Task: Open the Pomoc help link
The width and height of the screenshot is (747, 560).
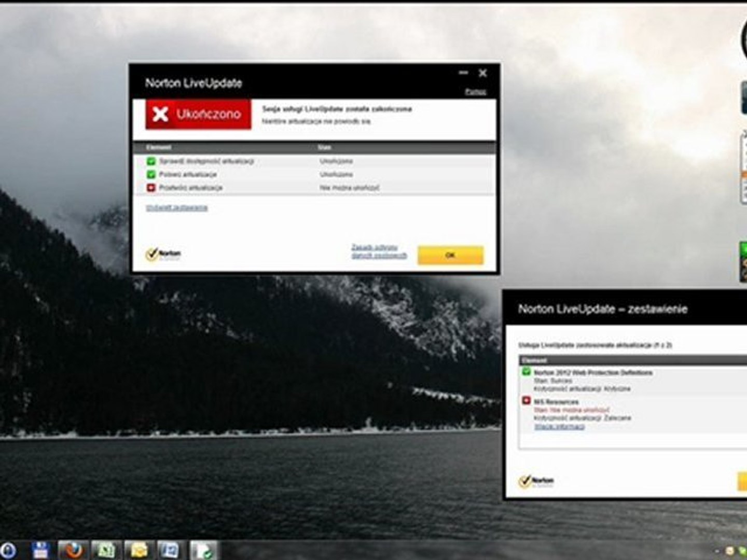Action: point(475,92)
